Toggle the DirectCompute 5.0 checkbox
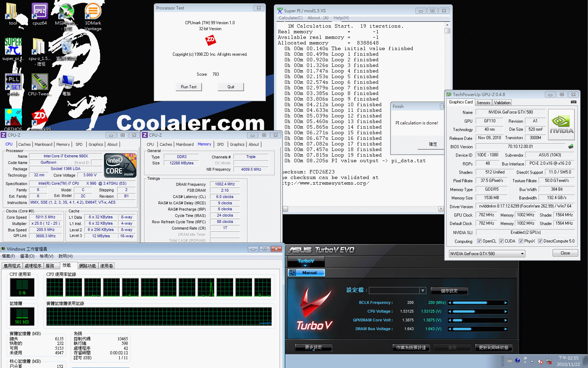The image size is (588, 368). [540, 241]
